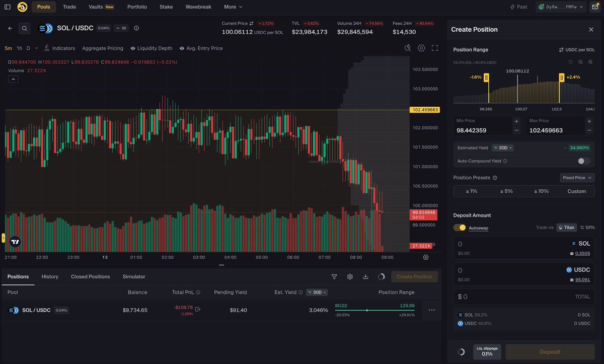Switch price unit USDC per SOL

point(577,50)
